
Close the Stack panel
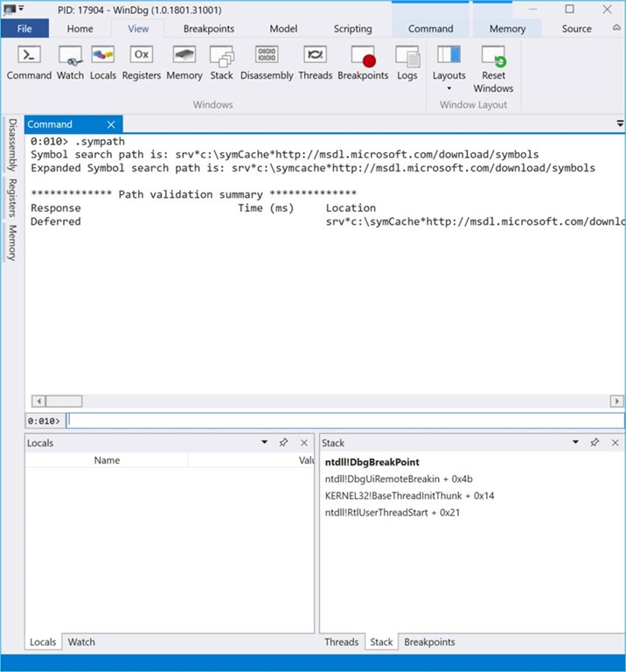click(x=616, y=442)
